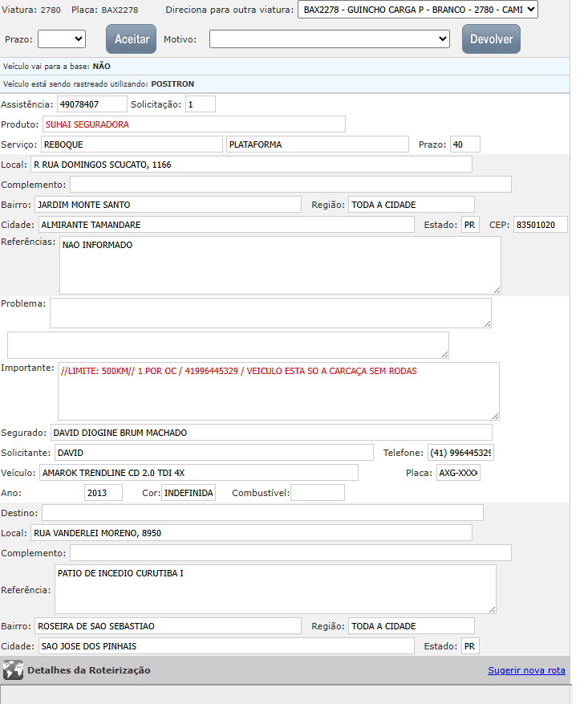Click Bairro field JARDIM MONTE SANTO
Image resolution: width=588 pixels, height=704 pixels.
(x=168, y=205)
